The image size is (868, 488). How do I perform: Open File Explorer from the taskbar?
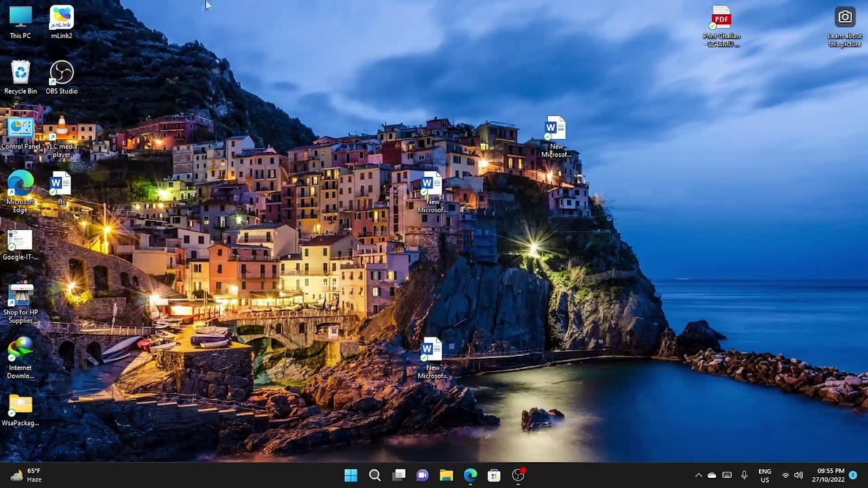[446, 475]
